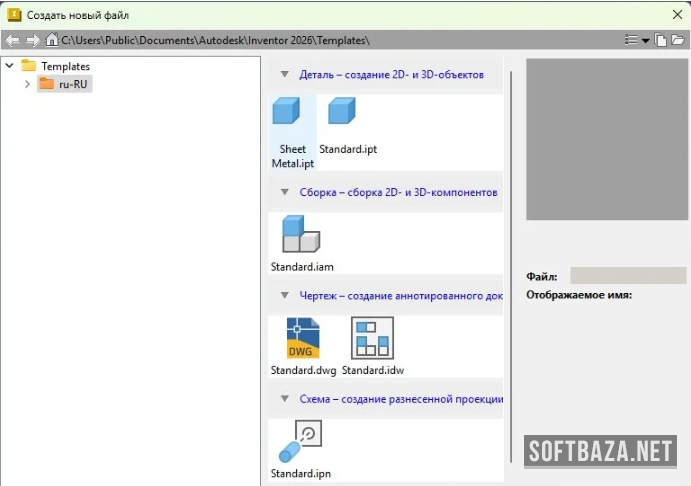Collapse the Схема section triangle
Screen dimensions: 691x486
click(x=284, y=399)
